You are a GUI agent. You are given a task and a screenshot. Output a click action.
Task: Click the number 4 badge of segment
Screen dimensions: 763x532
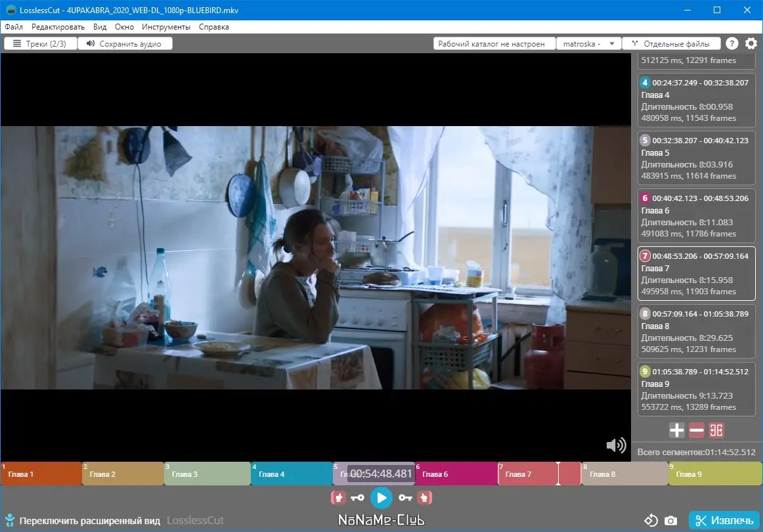(x=645, y=82)
